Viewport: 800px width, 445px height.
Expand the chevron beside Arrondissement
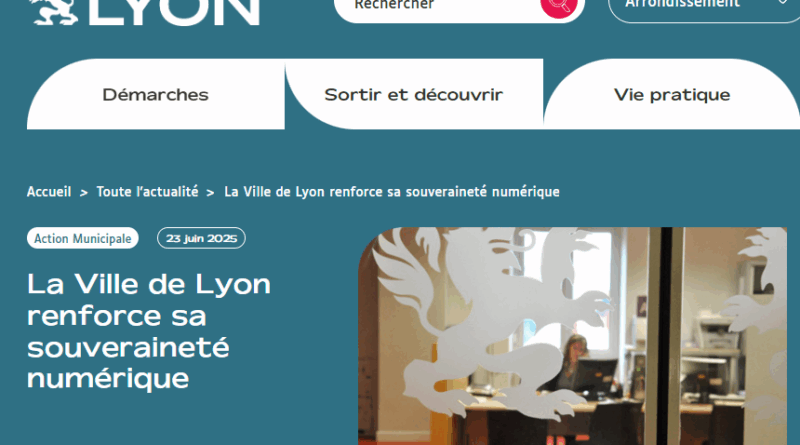[782, 3]
